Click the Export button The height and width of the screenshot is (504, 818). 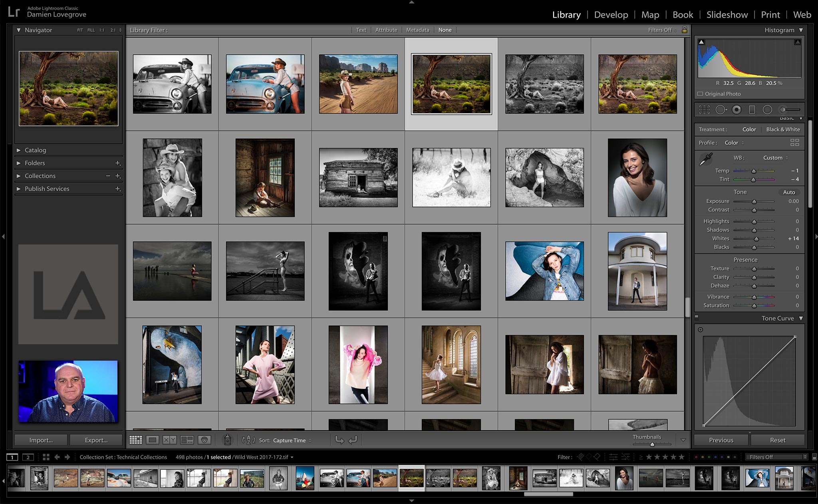96,440
